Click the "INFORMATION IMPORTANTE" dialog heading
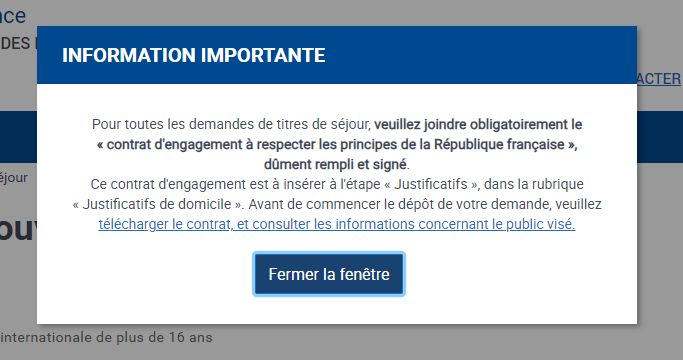The height and width of the screenshot is (360, 683). [x=194, y=55]
